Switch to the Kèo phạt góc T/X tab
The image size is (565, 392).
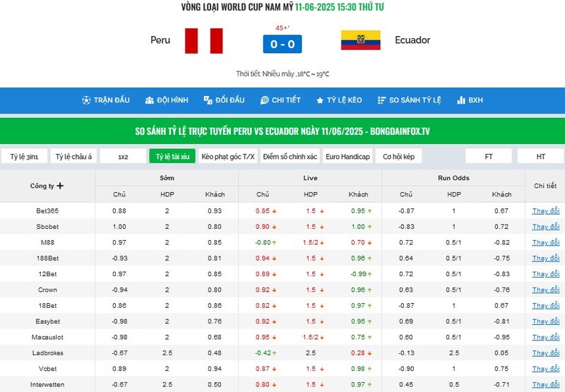click(228, 156)
